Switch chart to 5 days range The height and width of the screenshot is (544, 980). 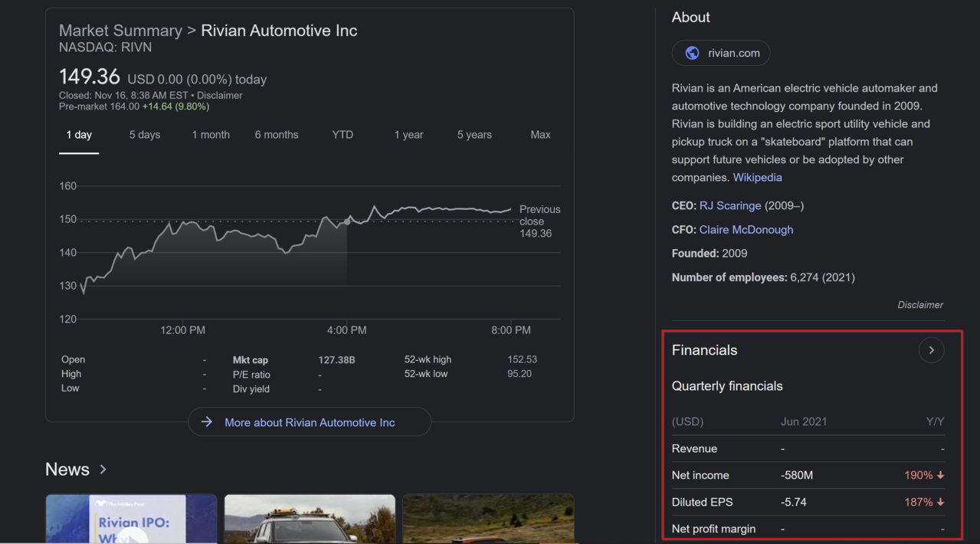pos(145,135)
